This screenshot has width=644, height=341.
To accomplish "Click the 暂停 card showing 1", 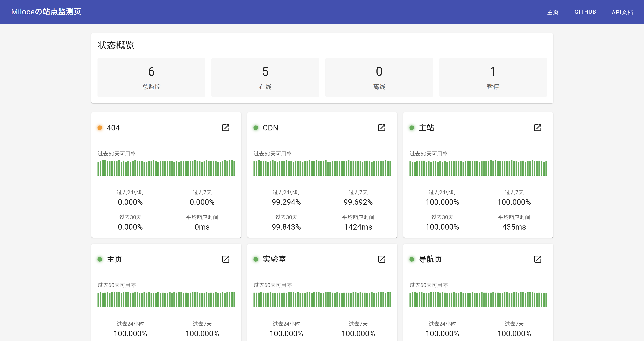I will tap(493, 77).
